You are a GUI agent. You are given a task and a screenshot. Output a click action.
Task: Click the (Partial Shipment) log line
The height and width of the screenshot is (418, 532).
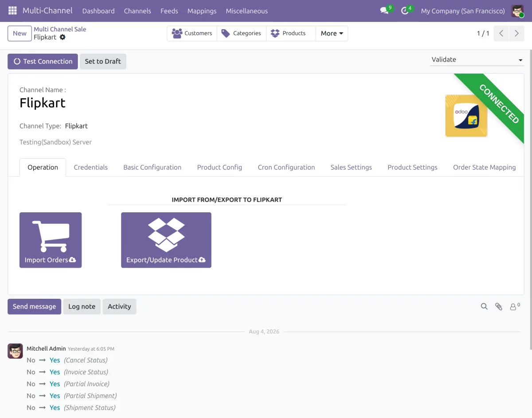pyautogui.click(x=90, y=396)
